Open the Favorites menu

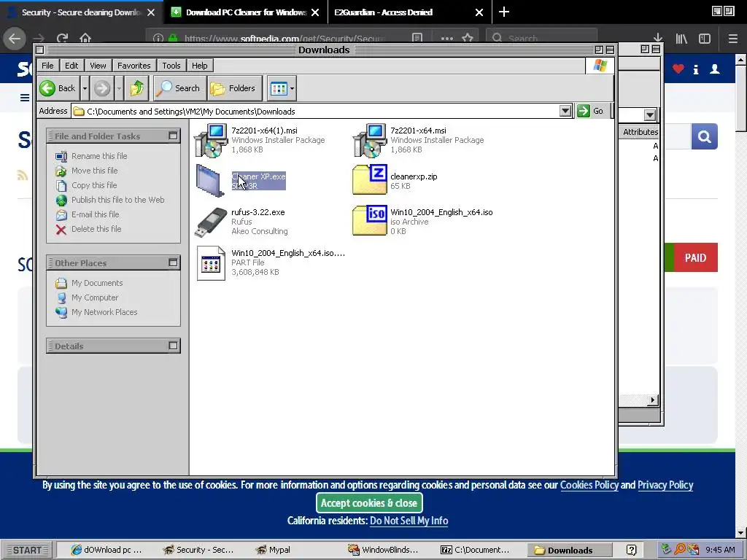coord(134,65)
